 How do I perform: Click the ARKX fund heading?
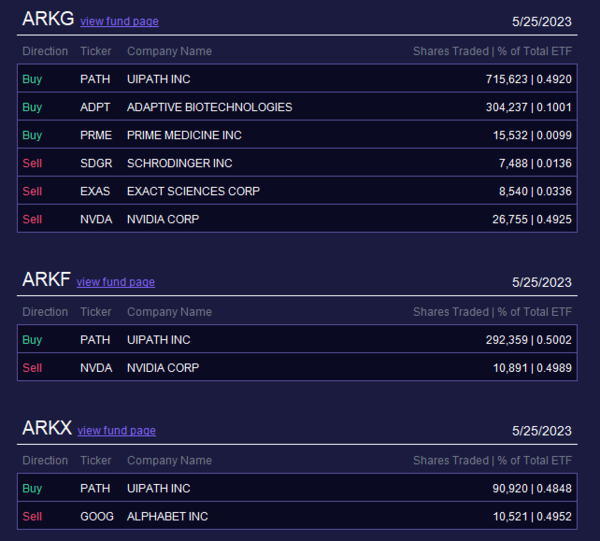(47, 428)
